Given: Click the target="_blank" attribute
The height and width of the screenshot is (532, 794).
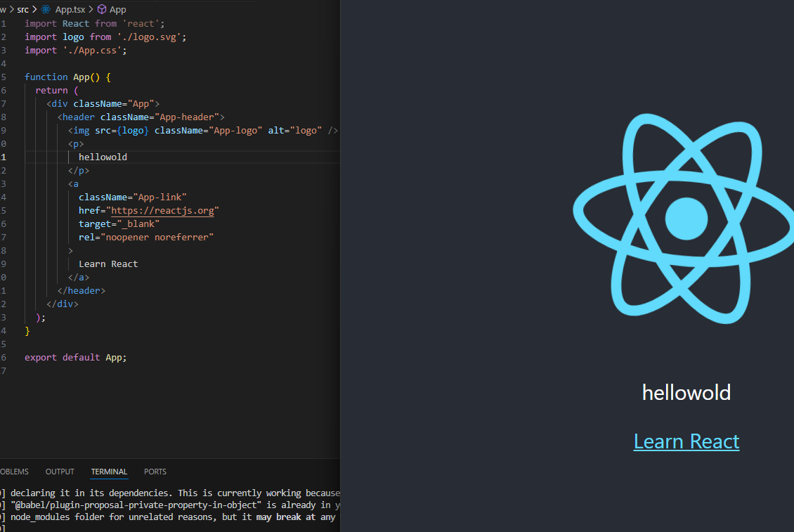Looking at the screenshot, I should tap(119, 224).
